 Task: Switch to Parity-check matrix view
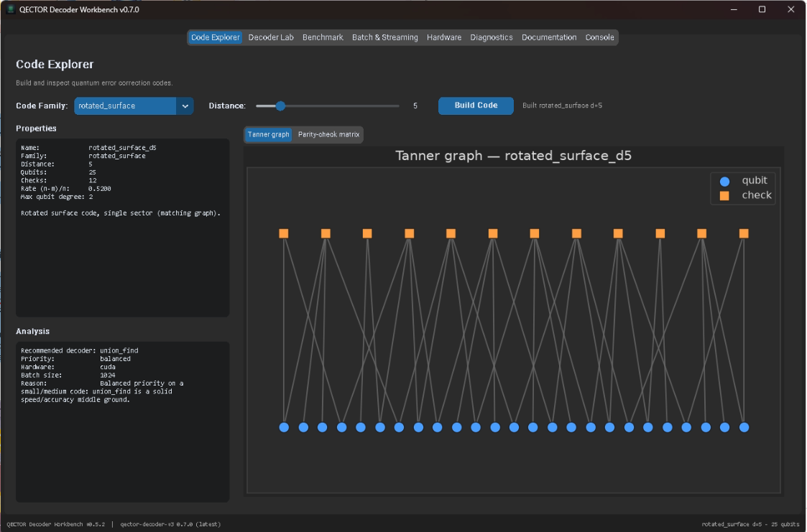tap(328, 135)
